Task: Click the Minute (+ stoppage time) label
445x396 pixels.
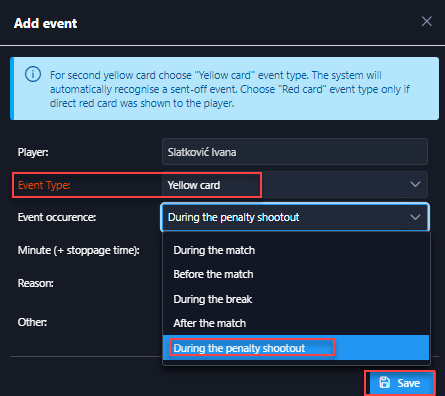Action: [79, 250]
